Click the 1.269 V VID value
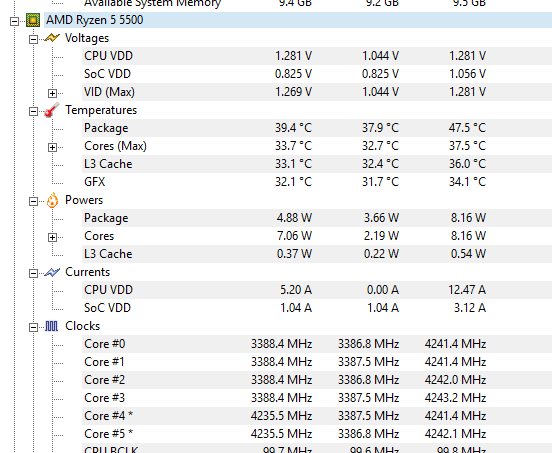The image size is (552, 453). coord(293,92)
